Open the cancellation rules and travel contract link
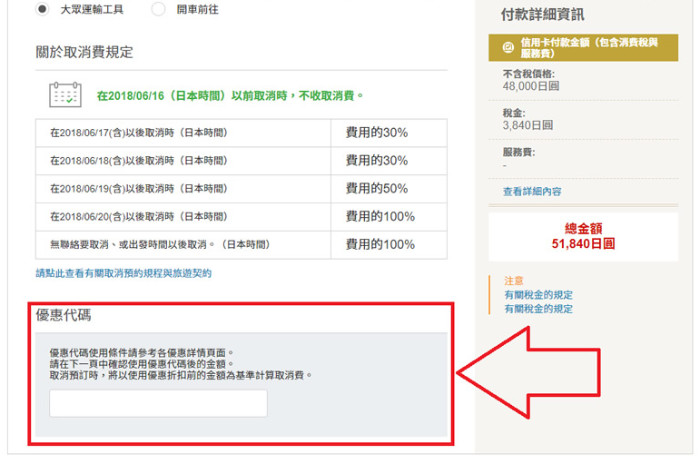The image size is (700, 464). (x=124, y=273)
